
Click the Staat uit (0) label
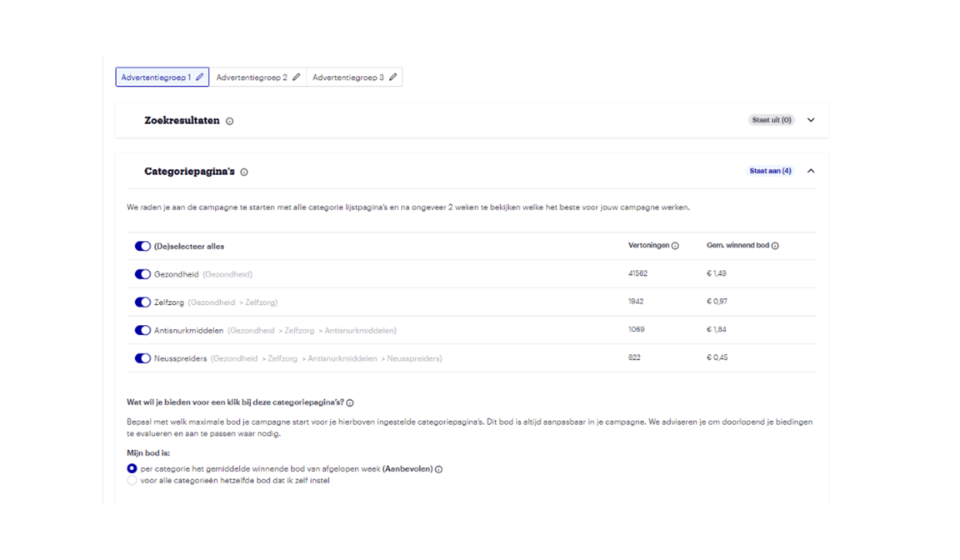click(771, 120)
